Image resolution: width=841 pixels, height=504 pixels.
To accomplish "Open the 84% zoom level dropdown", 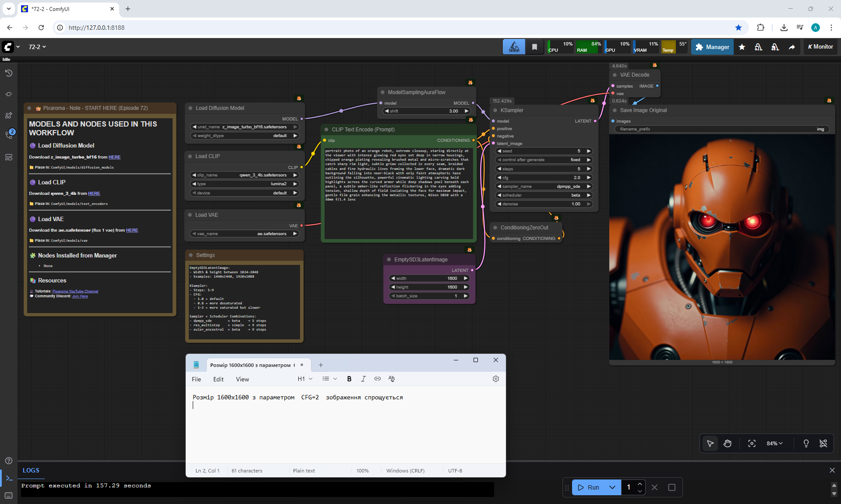I will tap(774, 444).
